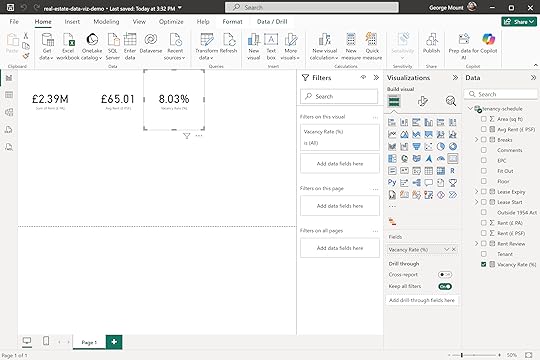Open Transform data
Image resolution: width=540 pixels, height=360 pixels.
(x=206, y=47)
